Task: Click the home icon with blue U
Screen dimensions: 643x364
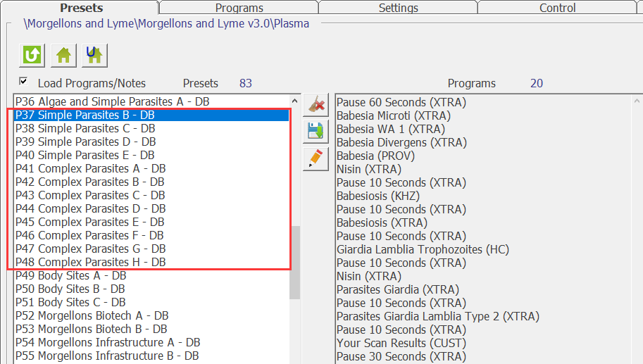Action: 94,54
